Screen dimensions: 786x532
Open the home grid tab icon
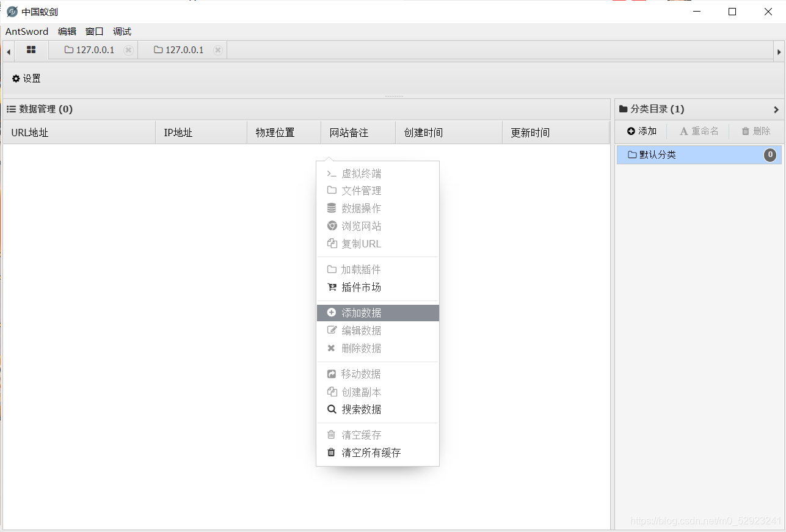coord(31,50)
